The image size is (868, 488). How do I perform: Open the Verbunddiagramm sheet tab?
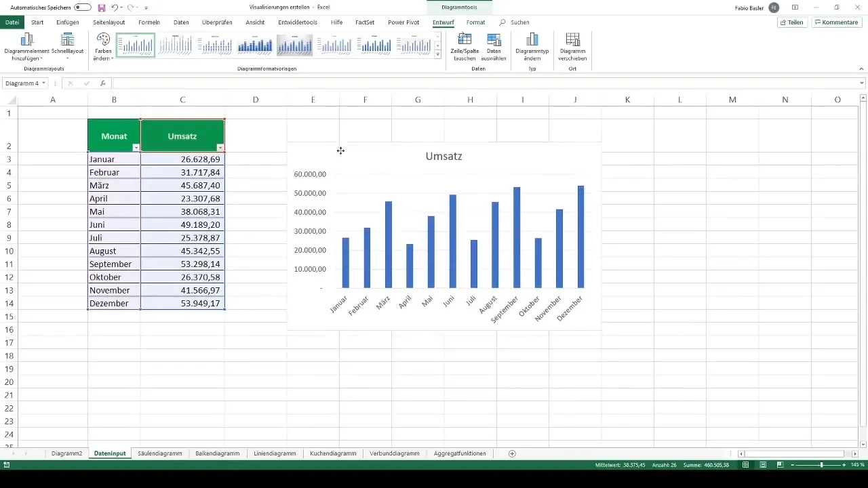tap(394, 453)
